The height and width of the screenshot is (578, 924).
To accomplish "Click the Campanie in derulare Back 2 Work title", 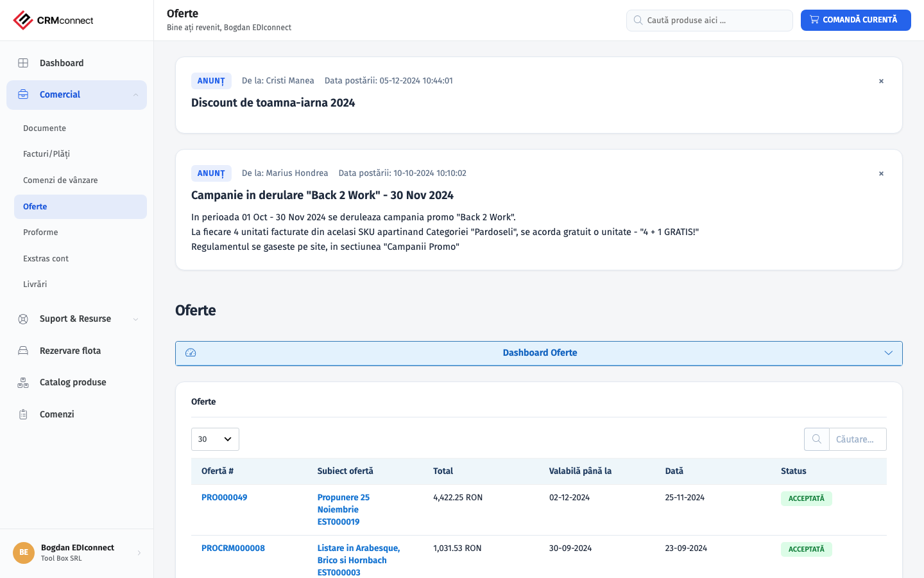I will [x=322, y=195].
